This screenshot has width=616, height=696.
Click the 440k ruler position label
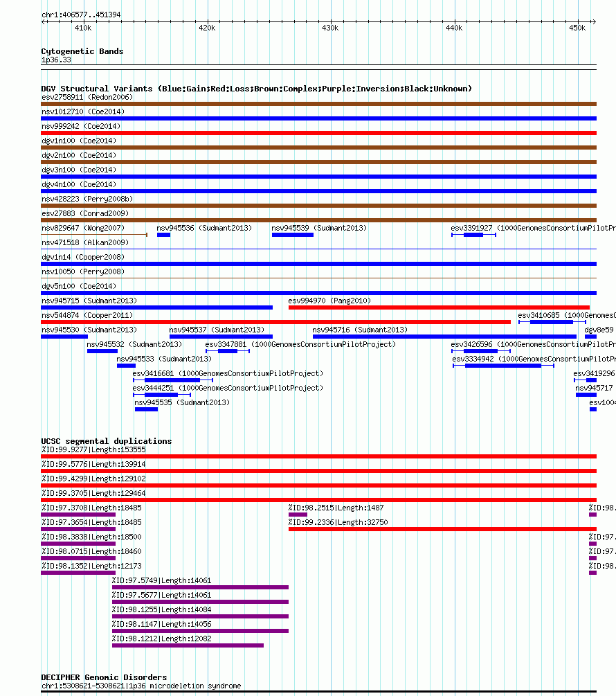click(454, 28)
